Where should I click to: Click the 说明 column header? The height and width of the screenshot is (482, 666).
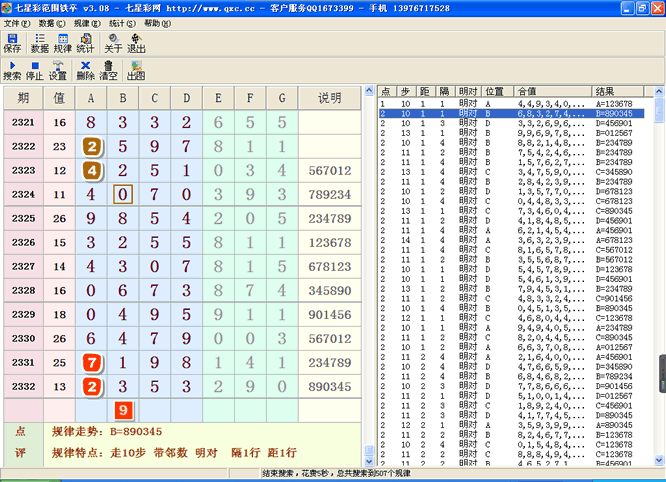[330, 98]
